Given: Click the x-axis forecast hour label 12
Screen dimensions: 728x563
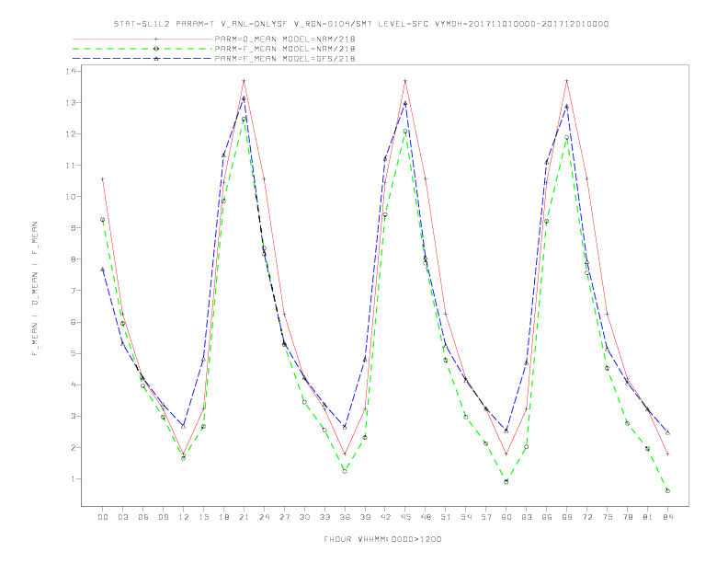Looking at the screenshot, I should (x=184, y=517).
